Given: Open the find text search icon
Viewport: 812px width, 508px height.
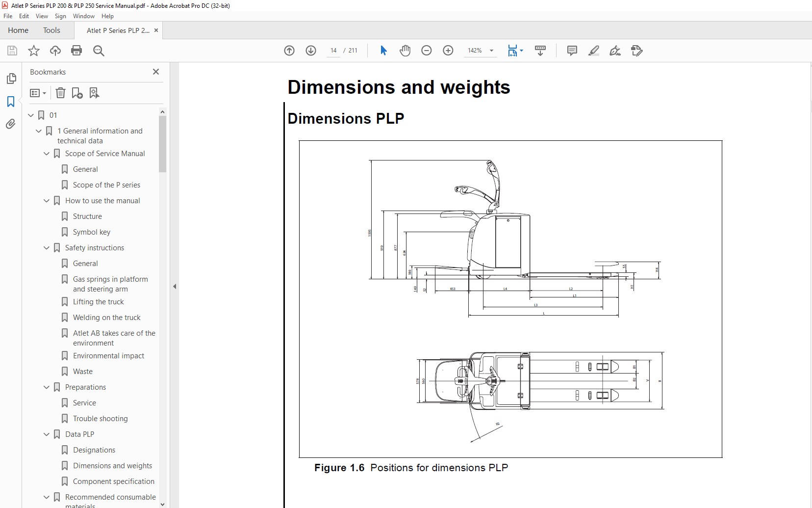Looking at the screenshot, I should coord(99,51).
